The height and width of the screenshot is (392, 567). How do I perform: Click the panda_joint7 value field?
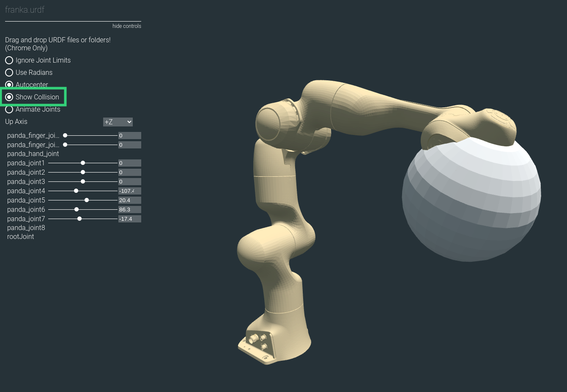[x=129, y=219]
